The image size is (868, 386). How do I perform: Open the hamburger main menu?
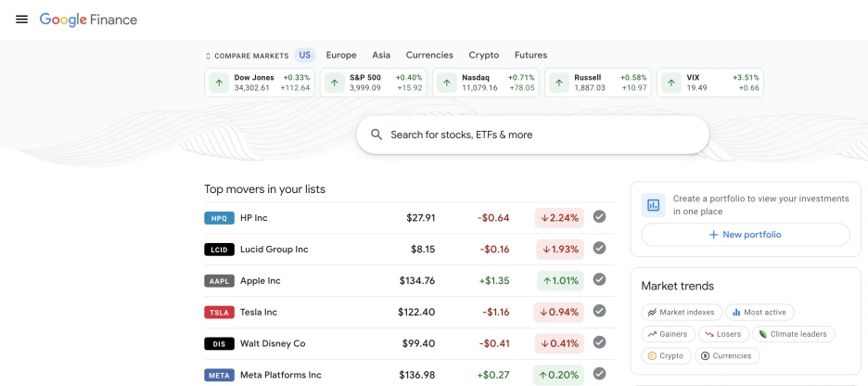[x=21, y=19]
